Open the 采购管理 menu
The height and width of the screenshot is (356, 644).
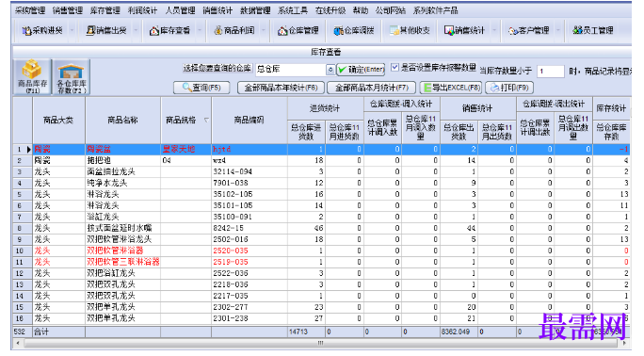click(30, 10)
